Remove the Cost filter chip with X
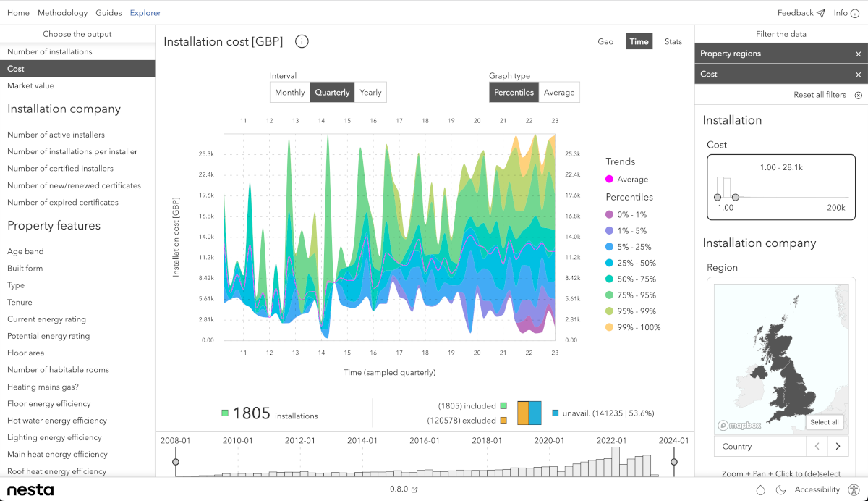The height and width of the screenshot is (501, 868). tap(859, 75)
